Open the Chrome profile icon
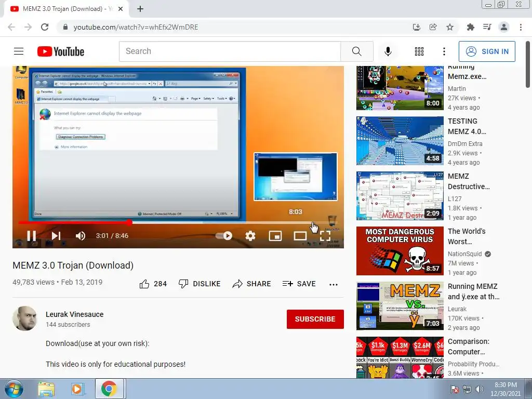 pyautogui.click(x=504, y=27)
